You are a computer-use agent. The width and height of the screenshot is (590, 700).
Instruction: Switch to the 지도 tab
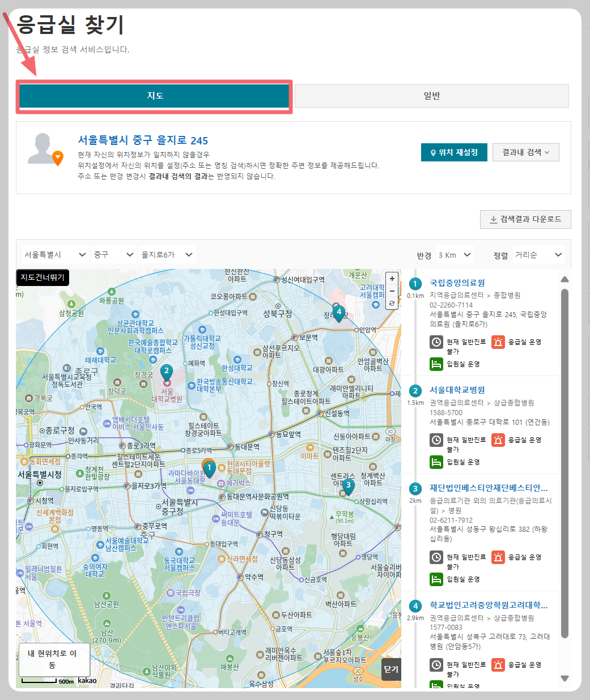pyautogui.click(x=155, y=96)
